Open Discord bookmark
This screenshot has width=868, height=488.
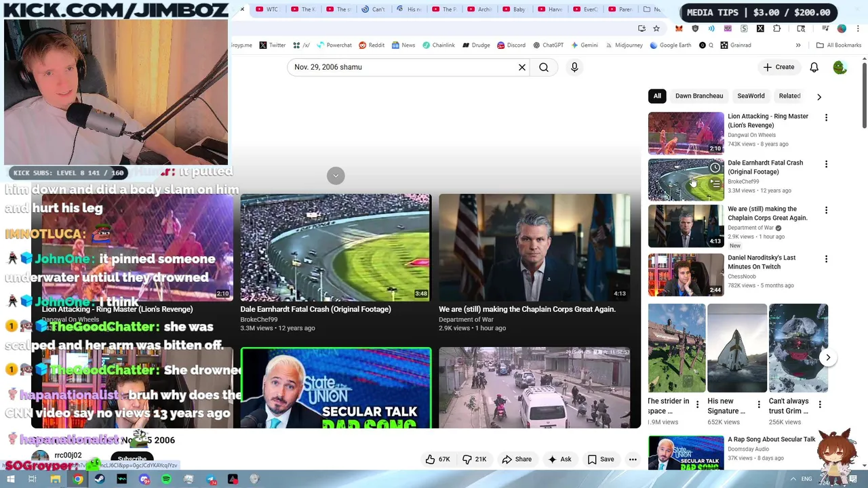[511, 45]
